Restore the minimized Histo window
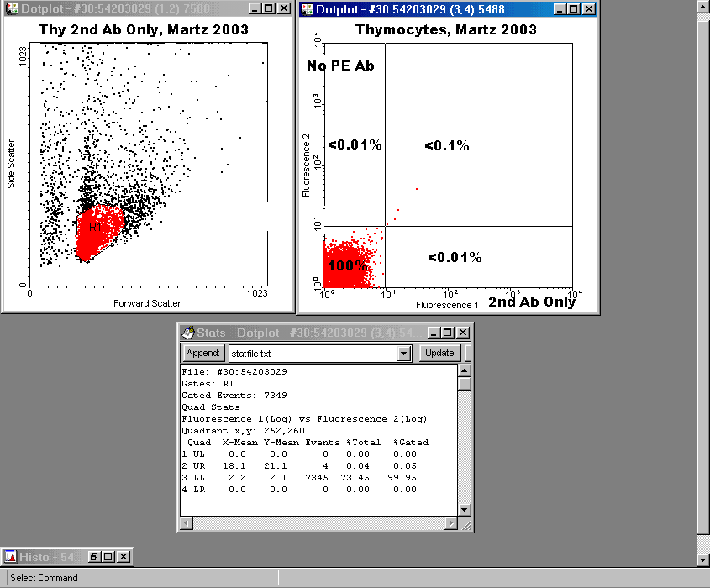Screen dimensions: 710x588 click(x=95, y=556)
